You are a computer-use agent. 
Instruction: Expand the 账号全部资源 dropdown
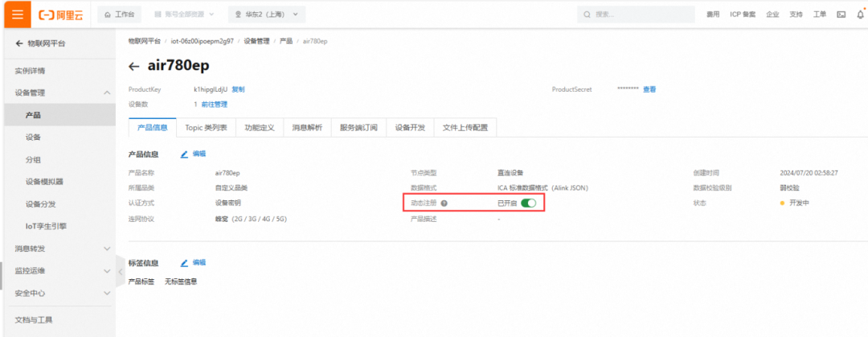[x=184, y=14]
